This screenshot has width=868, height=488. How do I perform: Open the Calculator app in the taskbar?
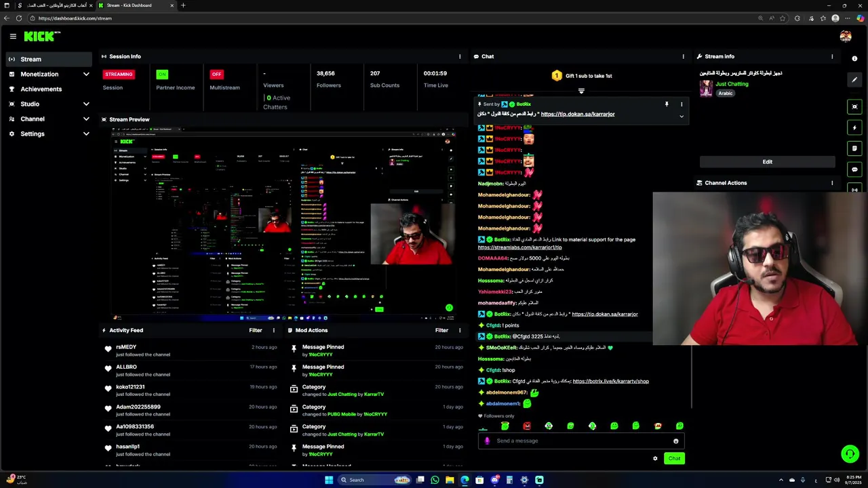point(509,480)
